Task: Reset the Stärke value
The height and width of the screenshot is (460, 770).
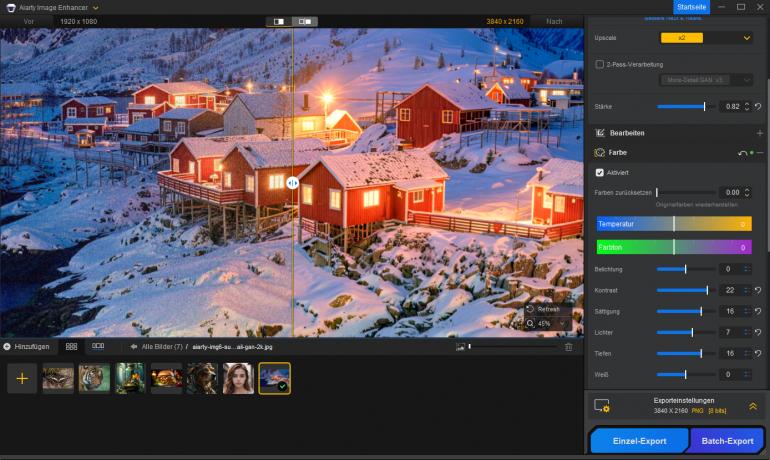Action: 758,107
